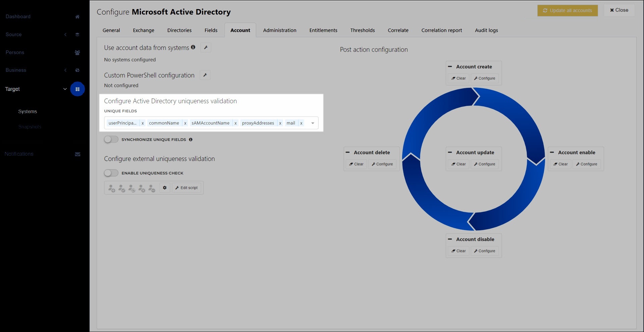644x332 pixels.
Task: Click the Edit script button
Action: [186, 188]
